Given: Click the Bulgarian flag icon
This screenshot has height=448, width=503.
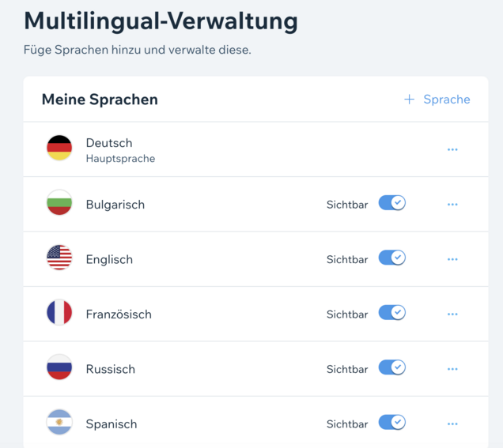Looking at the screenshot, I should [59, 202].
